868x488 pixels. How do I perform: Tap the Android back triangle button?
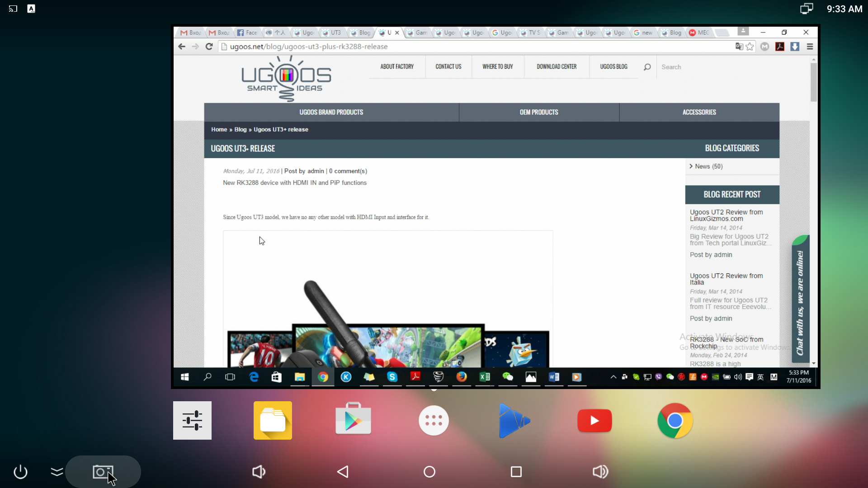(343, 472)
